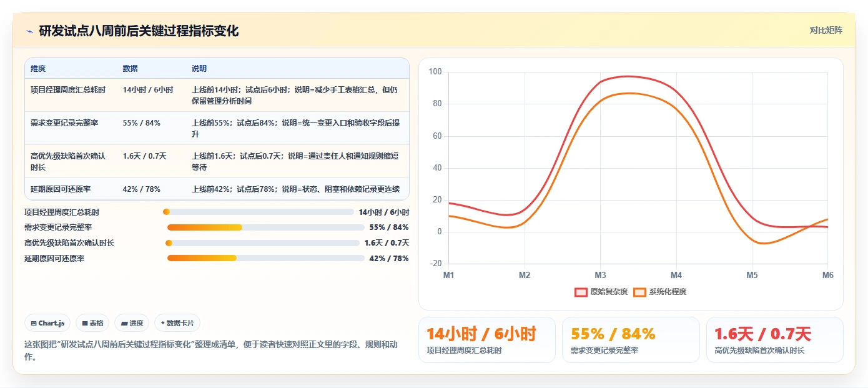Click table cell 高优先级缺陷首次确认时长
Image resolution: width=868 pixels, height=388 pixels.
(68, 161)
